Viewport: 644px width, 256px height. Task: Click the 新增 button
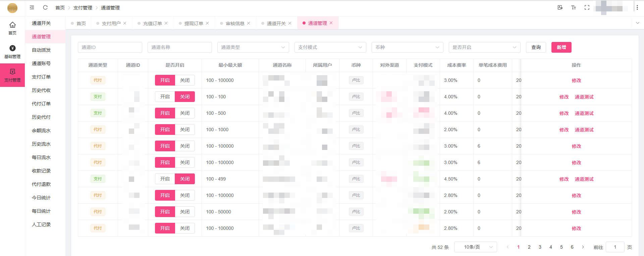pos(561,47)
